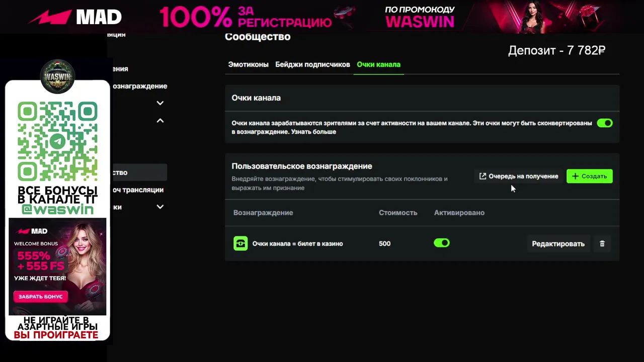Open the Очередь на получение queue

(x=519, y=176)
